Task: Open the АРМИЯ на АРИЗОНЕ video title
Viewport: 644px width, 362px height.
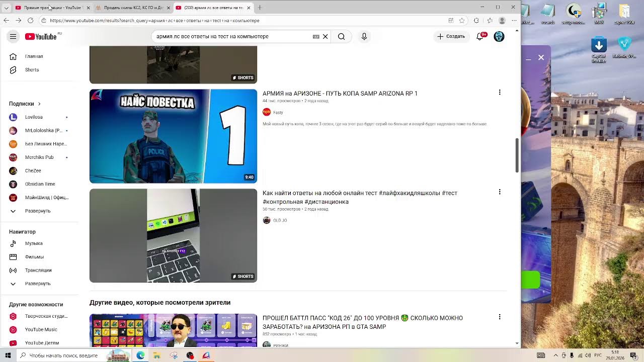Action: click(x=340, y=94)
